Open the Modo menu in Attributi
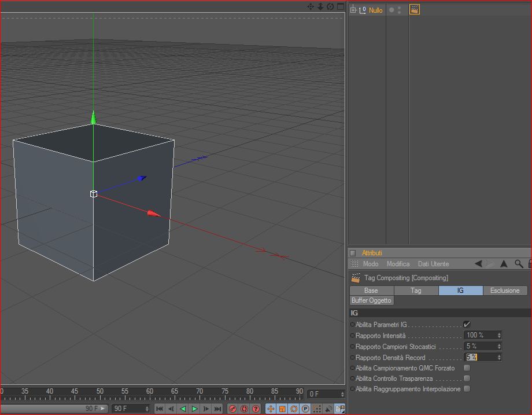Image resolution: width=532 pixels, height=415 pixels. 371,264
